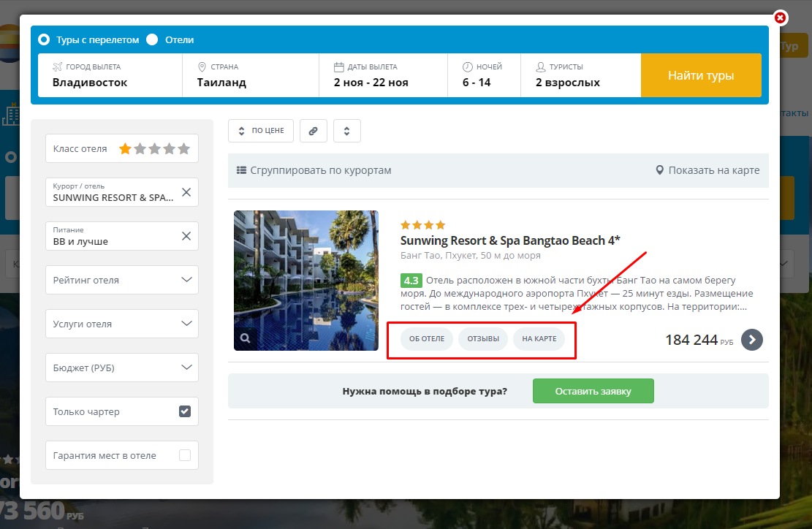Expand the 'Бюджет (РУБ)' dropdown
Viewport: 812px width, 529px height.
[122, 368]
